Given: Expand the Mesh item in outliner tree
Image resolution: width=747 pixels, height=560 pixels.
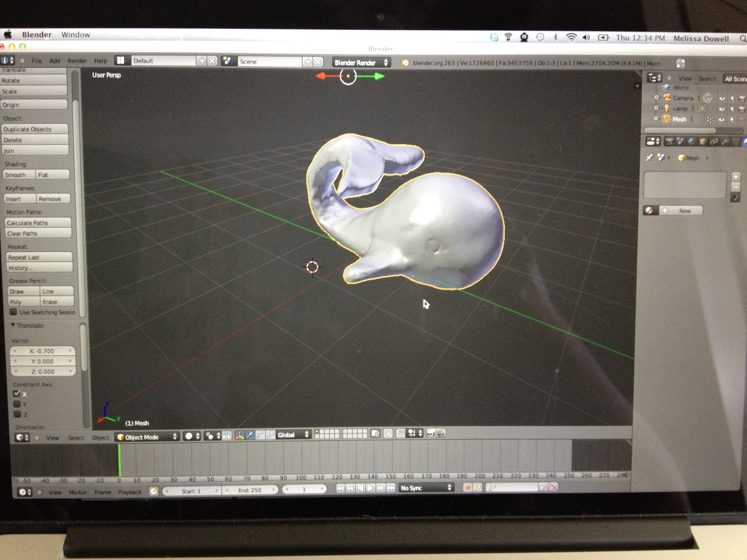Looking at the screenshot, I should (656, 118).
